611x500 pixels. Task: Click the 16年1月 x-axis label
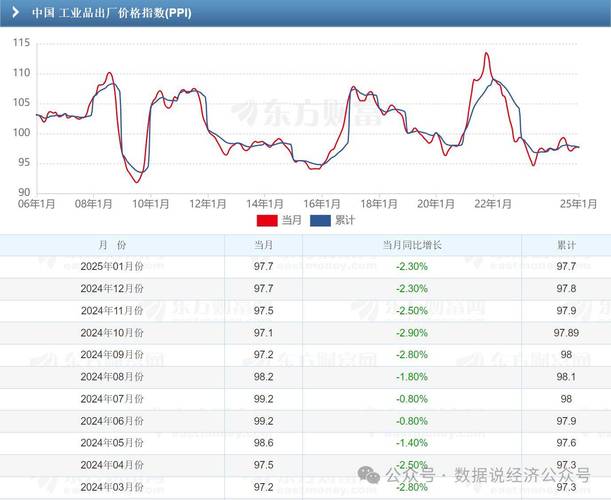tap(321, 204)
